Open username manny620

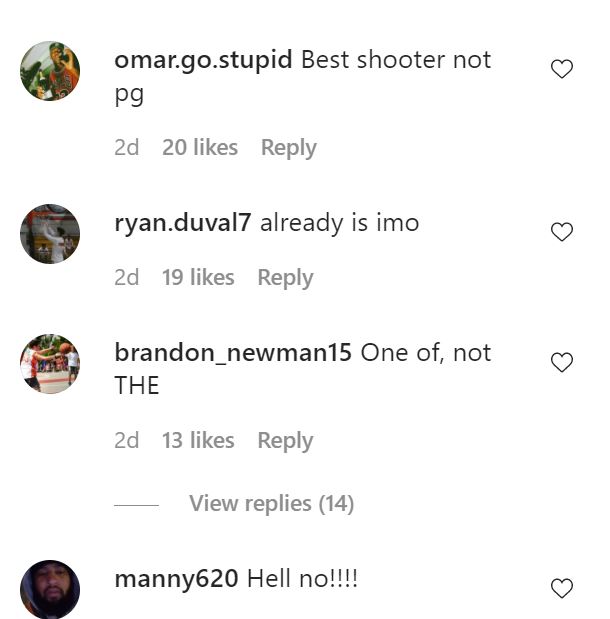(176, 579)
